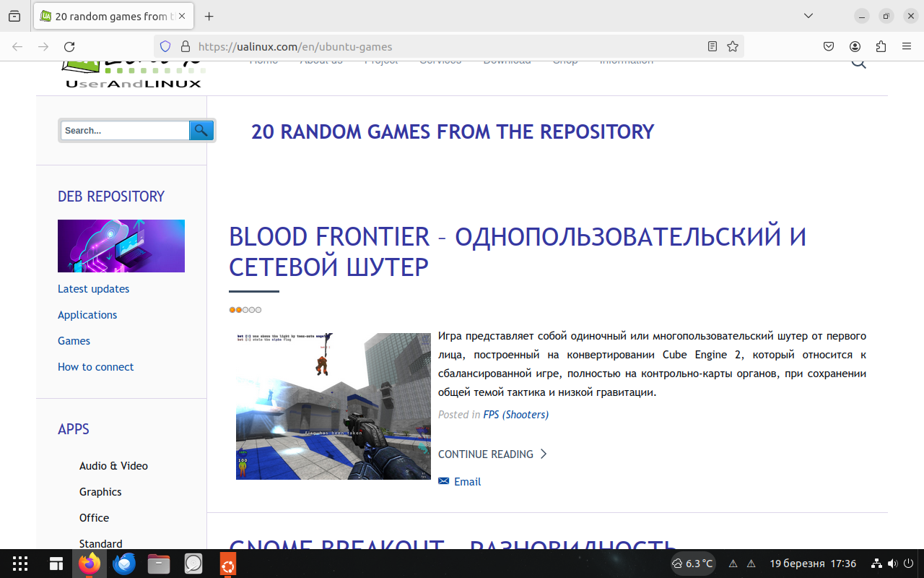Expand the list all tabs chevron
The height and width of the screenshot is (578, 924).
pyautogui.click(x=808, y=16)
